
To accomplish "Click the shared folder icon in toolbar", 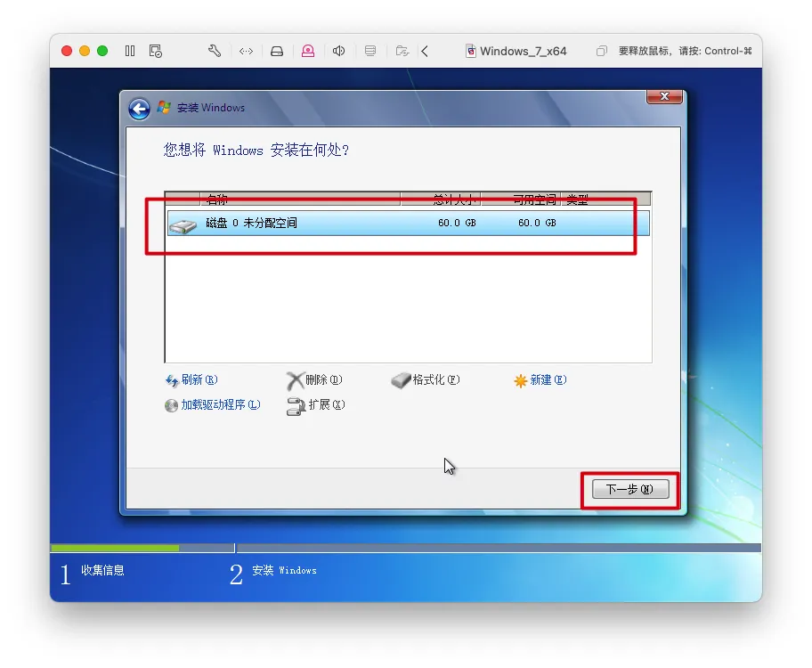I will pos(402,51).
